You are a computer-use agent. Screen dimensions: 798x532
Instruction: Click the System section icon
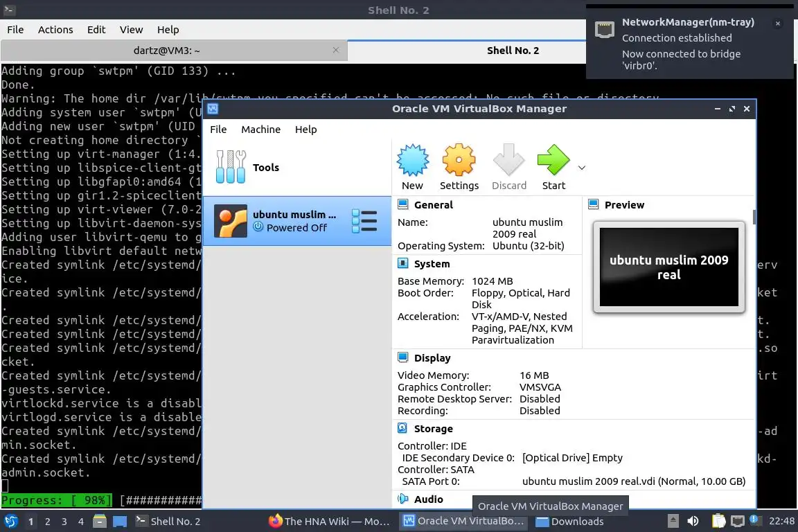click(402, 263)
